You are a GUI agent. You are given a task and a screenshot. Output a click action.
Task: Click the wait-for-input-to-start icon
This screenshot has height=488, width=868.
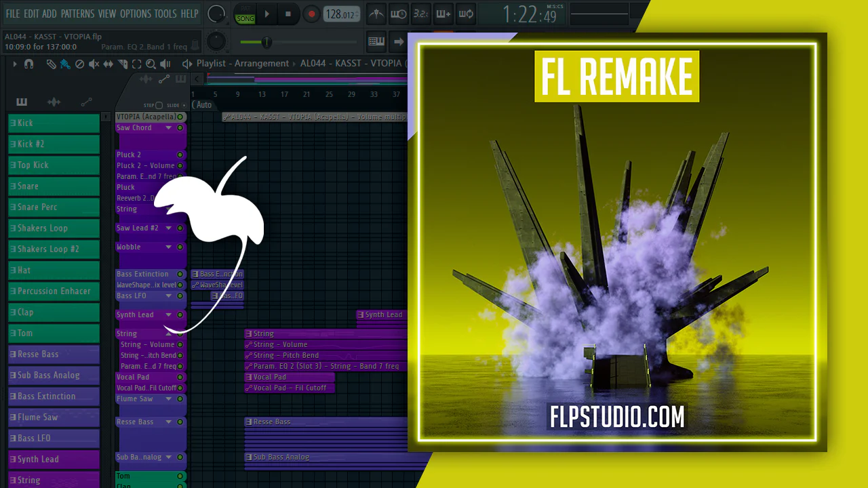point(399,14)
